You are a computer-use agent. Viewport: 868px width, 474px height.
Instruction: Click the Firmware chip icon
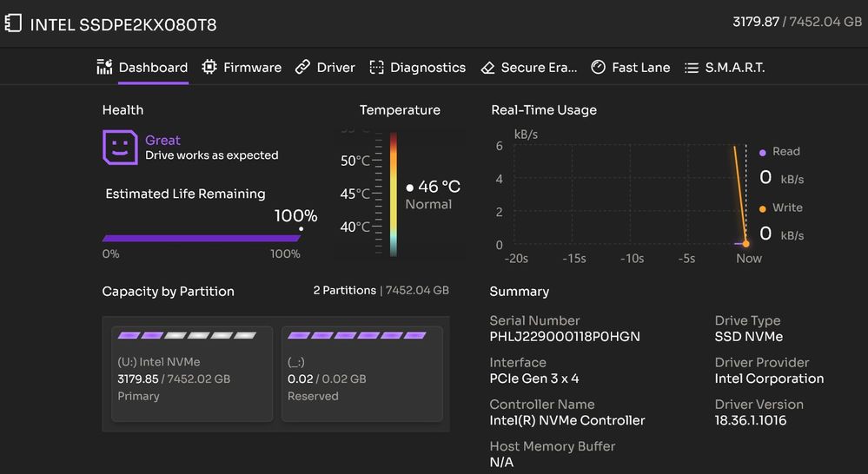tap(209, 67)
